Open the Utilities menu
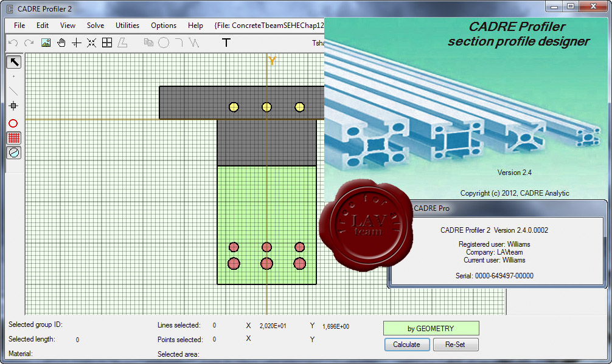612x364 pixels. pyautogui.click(x=127, y=26)
